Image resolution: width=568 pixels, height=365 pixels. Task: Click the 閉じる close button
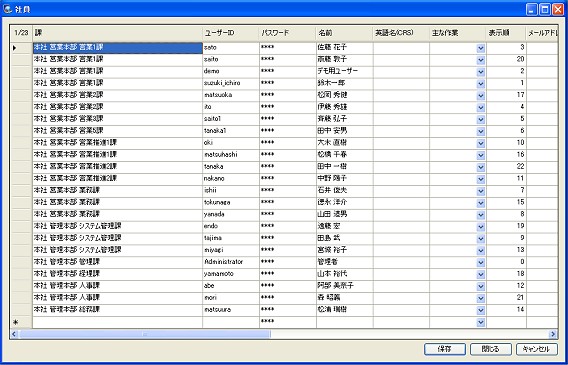click(x=490, y=349)
